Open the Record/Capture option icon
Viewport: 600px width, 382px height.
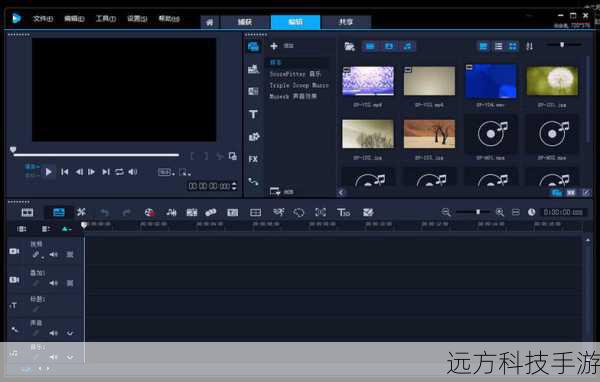(149, 212)
